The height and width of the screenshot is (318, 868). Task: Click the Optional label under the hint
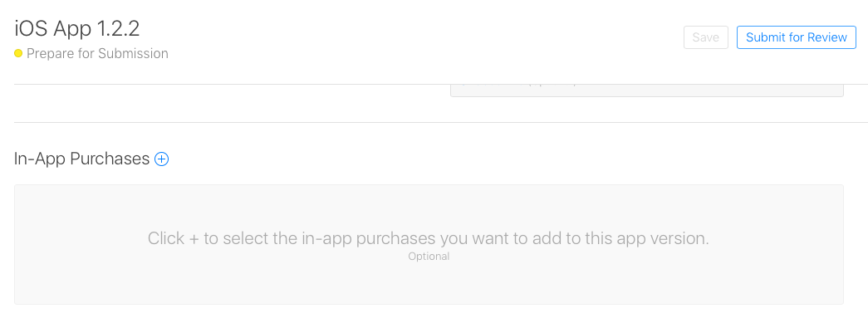pyautogui.click(x=429, y=257)
